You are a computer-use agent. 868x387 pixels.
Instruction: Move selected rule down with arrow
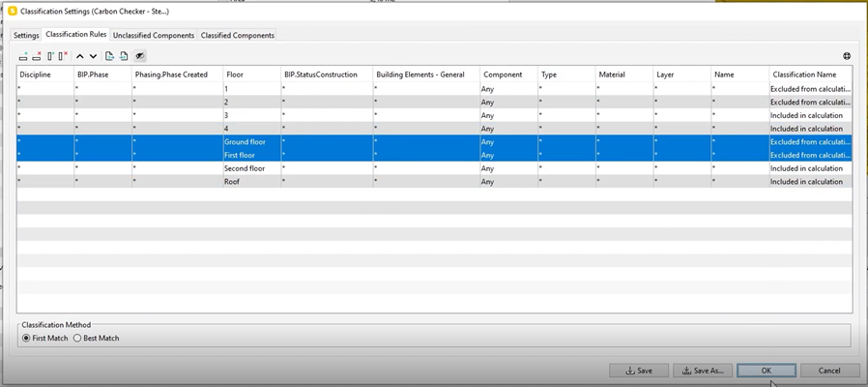pos(93,56)
